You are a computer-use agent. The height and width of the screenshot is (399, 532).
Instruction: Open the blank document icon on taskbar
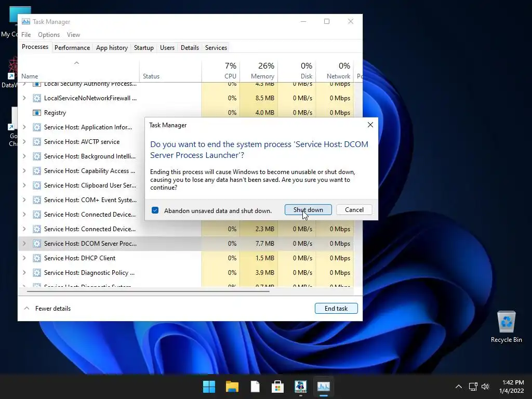[x=255, y=387]
